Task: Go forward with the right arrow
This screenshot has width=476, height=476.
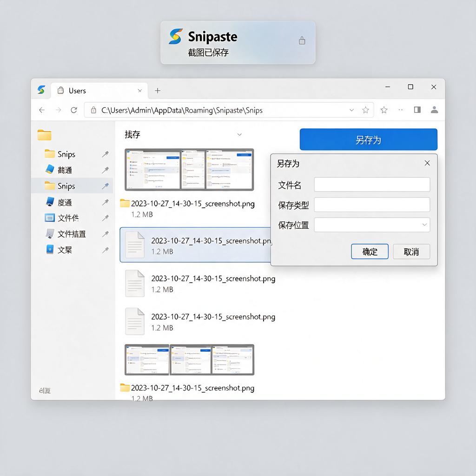Action: [58, 110]
